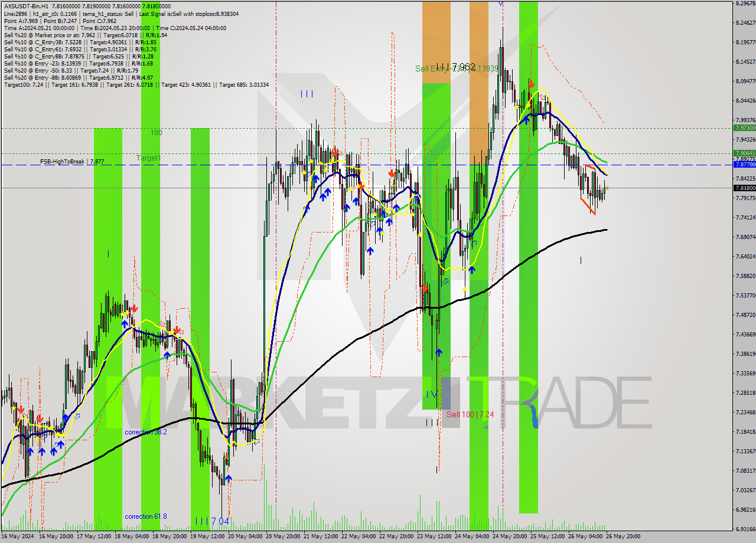Click the 7.6402 price axis label
Viewport: 756px width, 543px height.
coord(745,257)
